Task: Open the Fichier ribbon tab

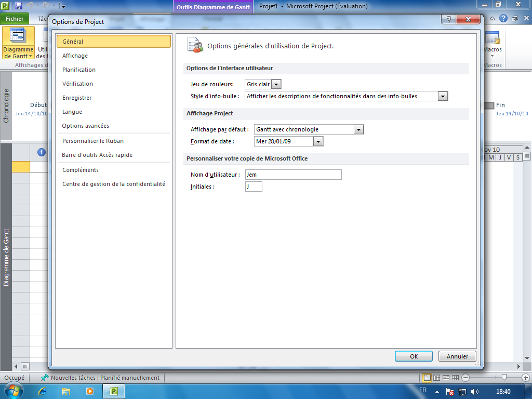Action: pos(15,19)
